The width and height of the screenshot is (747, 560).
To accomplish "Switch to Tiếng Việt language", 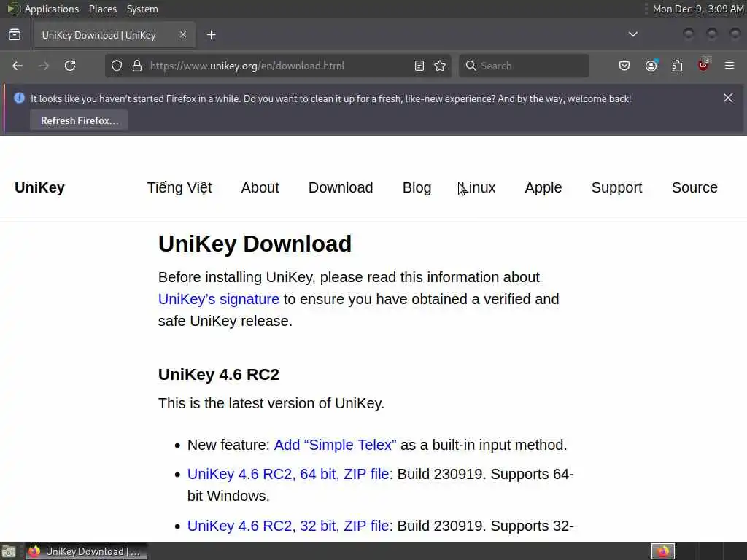I will tap(179, 187).
